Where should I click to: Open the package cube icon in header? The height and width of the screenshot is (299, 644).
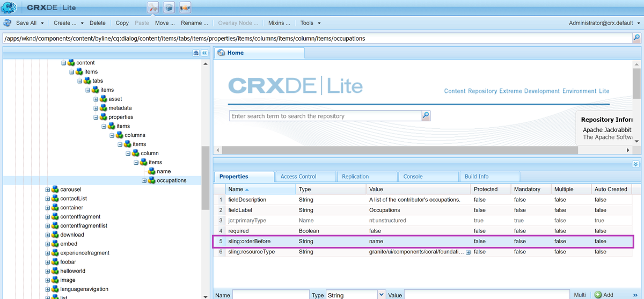169,8
